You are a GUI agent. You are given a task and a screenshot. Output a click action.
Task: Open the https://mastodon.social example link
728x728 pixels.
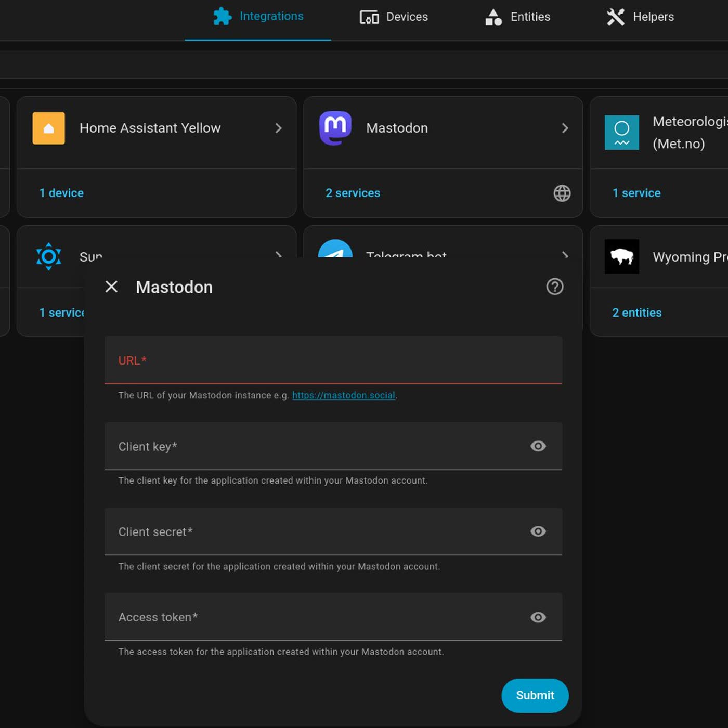pyautogui.click(x=344, y=395)
